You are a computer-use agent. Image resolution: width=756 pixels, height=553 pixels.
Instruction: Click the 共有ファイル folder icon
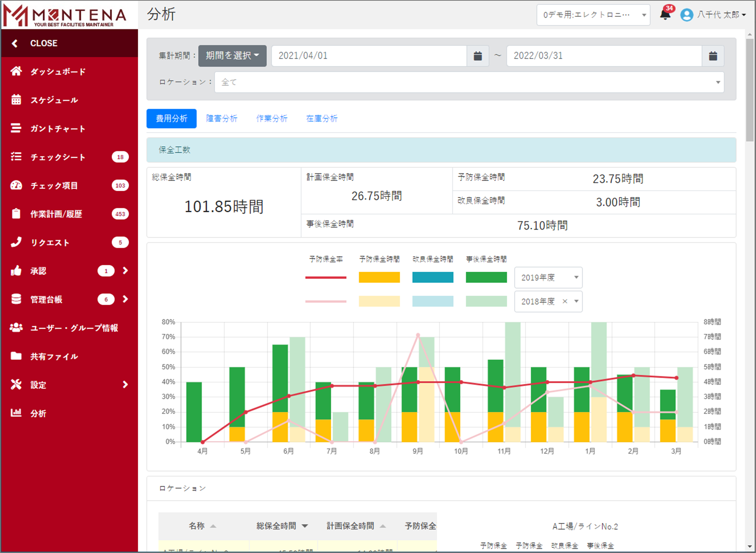click(x=16, y=356)
